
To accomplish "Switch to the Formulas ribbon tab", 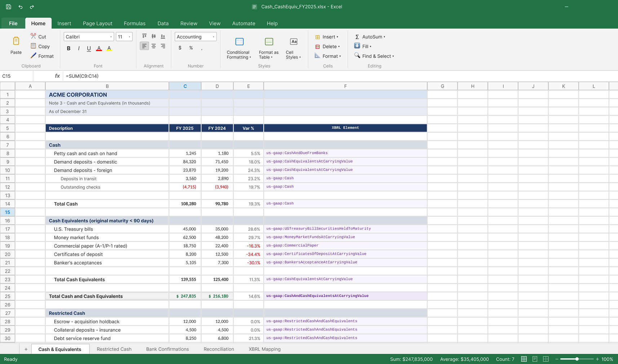I will coord(134,23).
